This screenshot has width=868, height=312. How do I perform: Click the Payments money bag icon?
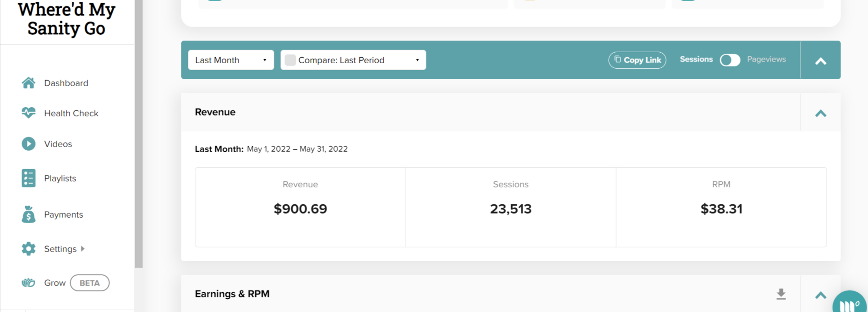(x=28, y=214)
